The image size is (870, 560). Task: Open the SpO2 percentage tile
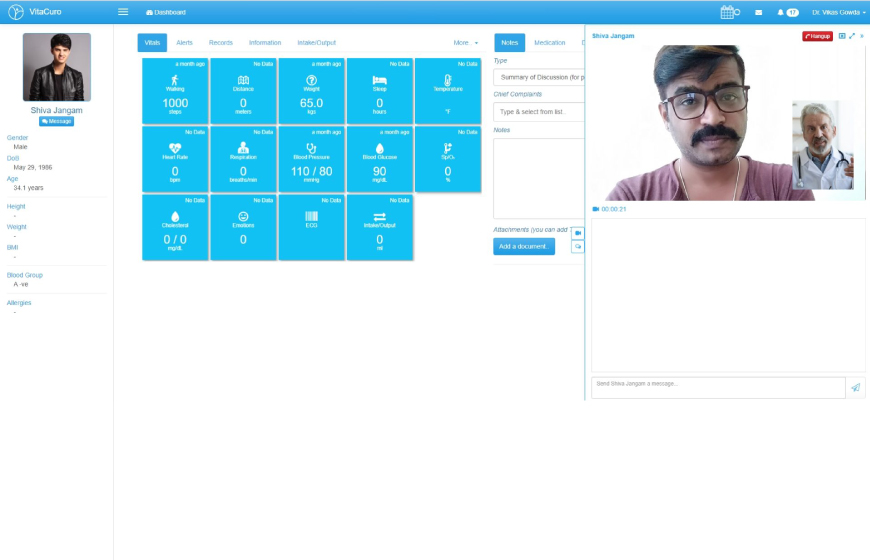tap(448, 159)
